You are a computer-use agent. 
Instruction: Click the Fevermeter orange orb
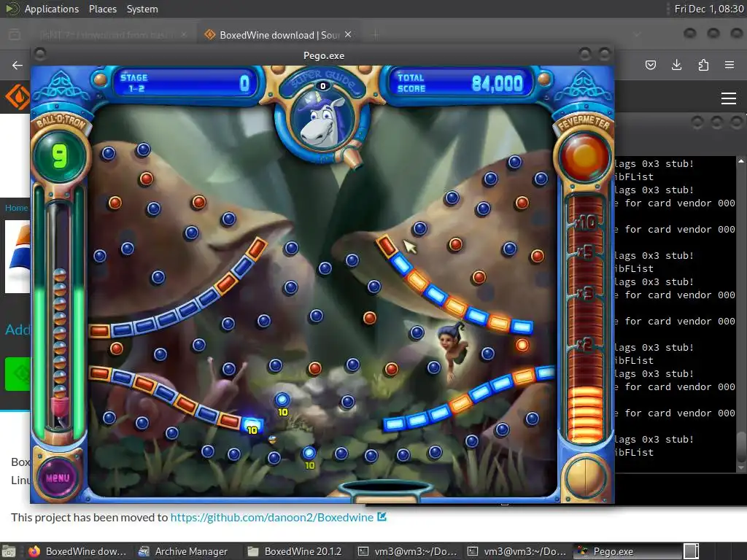(x=584, y=157)
